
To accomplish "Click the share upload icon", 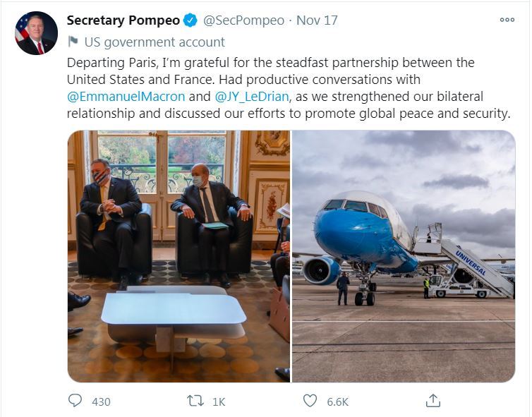I will (x=433, y=401).
